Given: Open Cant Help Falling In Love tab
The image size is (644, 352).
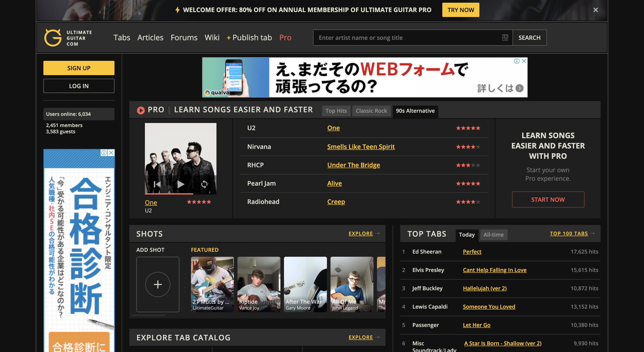Looking at the screenshot, I should click(494, 270).
